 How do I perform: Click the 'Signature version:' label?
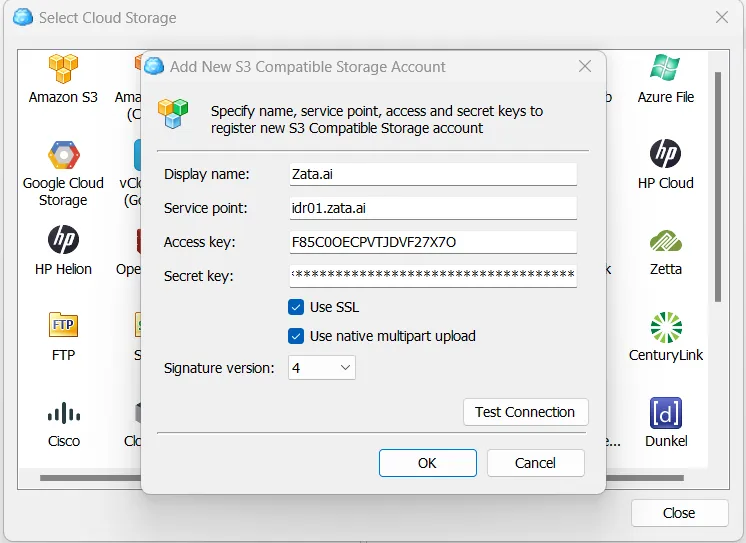pos(219,368)
